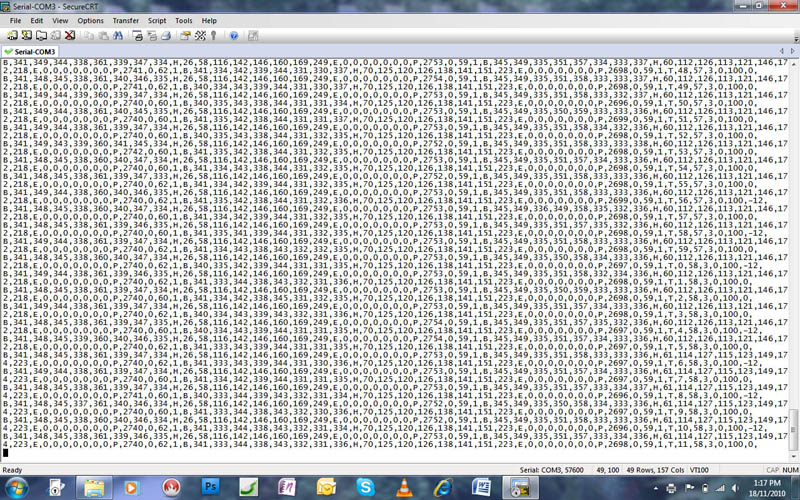The height and width of the screenshot is (500, 800).
Task: Click the Global Options gear icon
Action: pos(200,35)
